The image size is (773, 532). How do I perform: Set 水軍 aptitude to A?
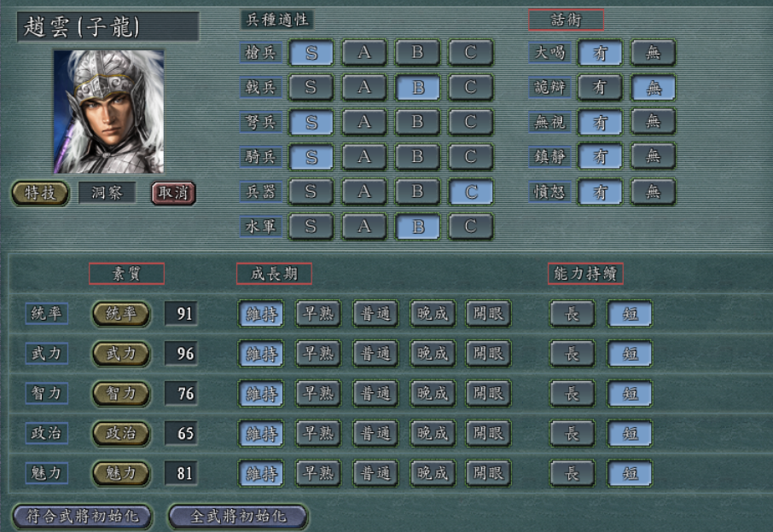364,227
